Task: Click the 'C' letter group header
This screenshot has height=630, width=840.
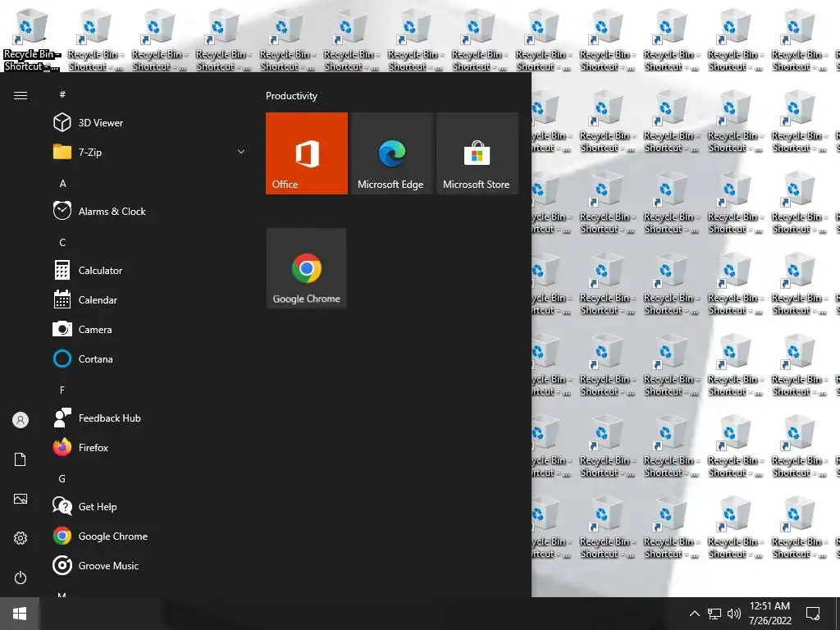Action: (x=62, y=242)
